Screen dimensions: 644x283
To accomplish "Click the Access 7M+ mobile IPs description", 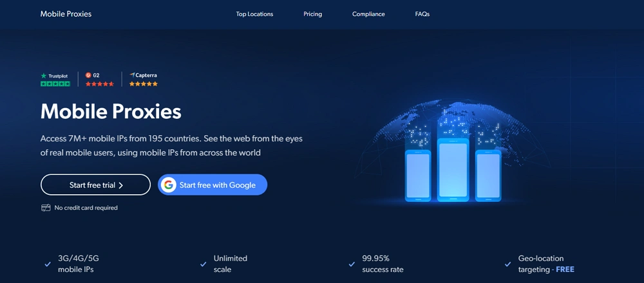I will 171,145.
